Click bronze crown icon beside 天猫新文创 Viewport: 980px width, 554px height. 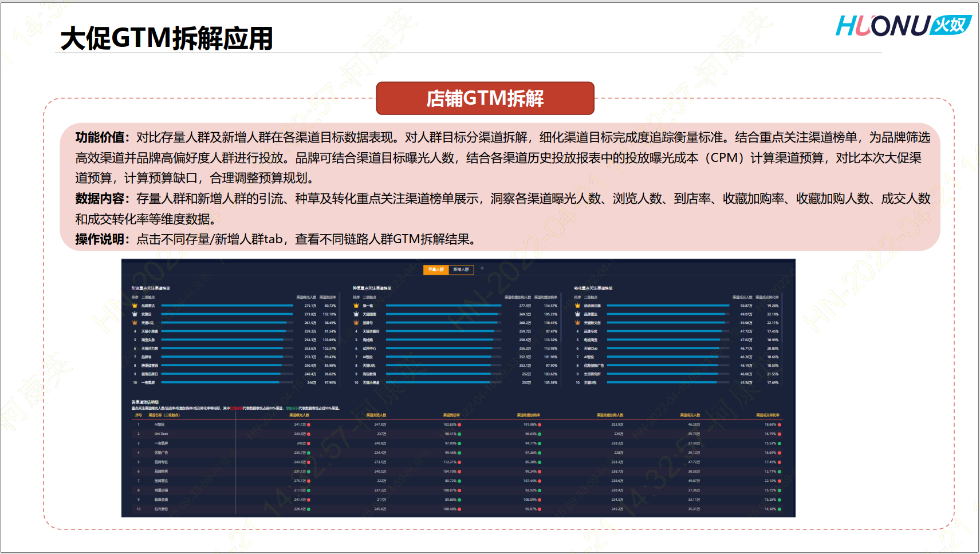pyautogui.click(x=577, y=323)
